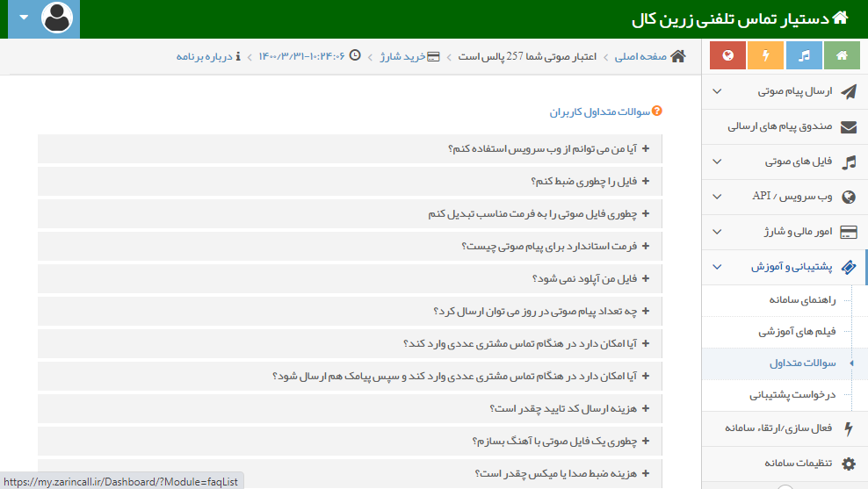Expand FAQ ending with مشتری عددی وارد کند؟
This screenshot has height=489, width=868.
click(x=350, y=343)
